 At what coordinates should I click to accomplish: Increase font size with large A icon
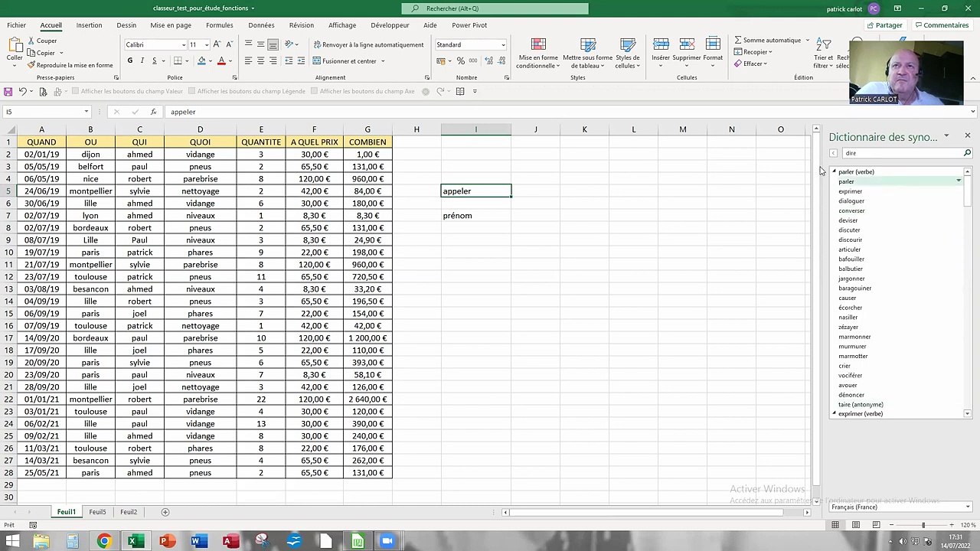[x=217, y=44]
